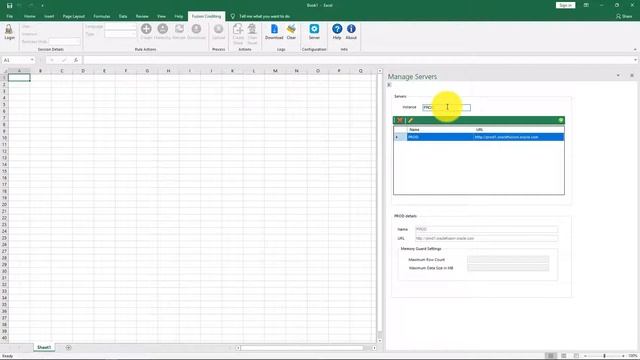Click the Login padlock icon
The width and height of the screenshot is (640, 360).
point(9,29)
